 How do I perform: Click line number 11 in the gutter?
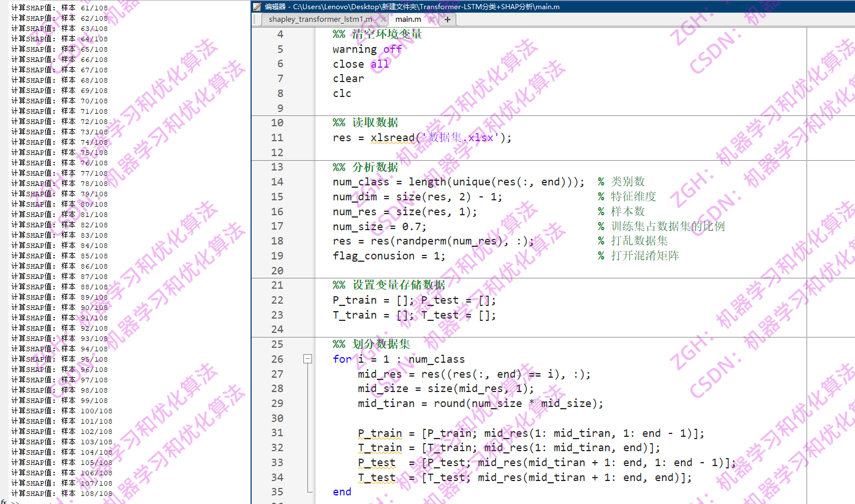pos(276,138)
